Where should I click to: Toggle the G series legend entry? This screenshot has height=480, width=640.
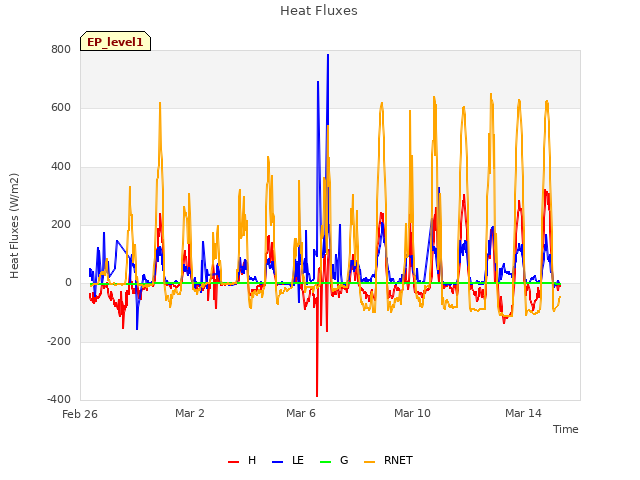pyautogui.click(x=334, y=460)
